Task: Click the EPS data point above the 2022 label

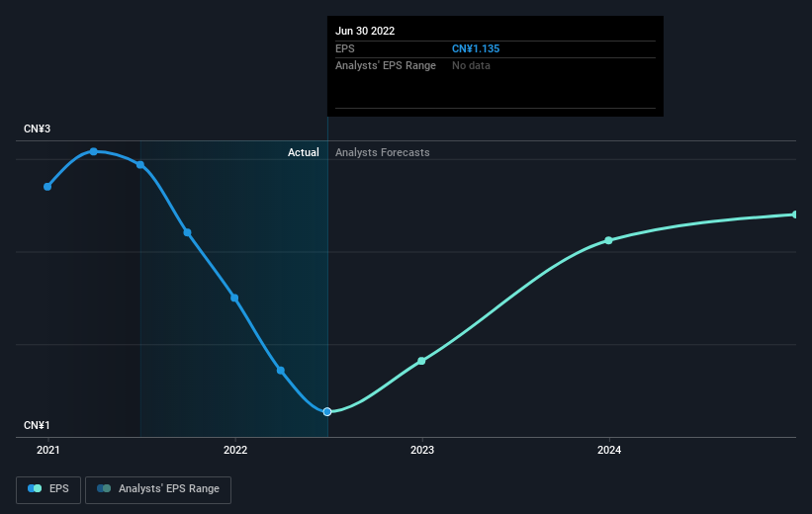Action: click(234, 298)
